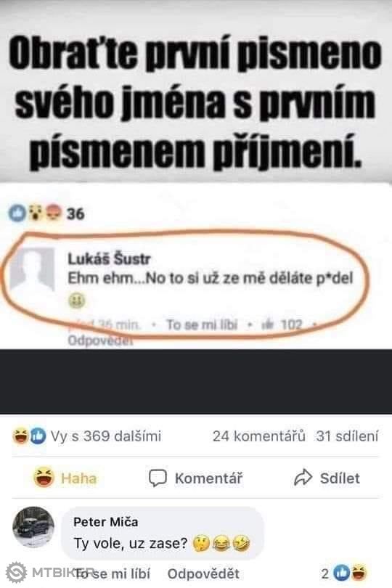
Task: Open reaction icons beside count 36
Action: click(x=36, y=213)
